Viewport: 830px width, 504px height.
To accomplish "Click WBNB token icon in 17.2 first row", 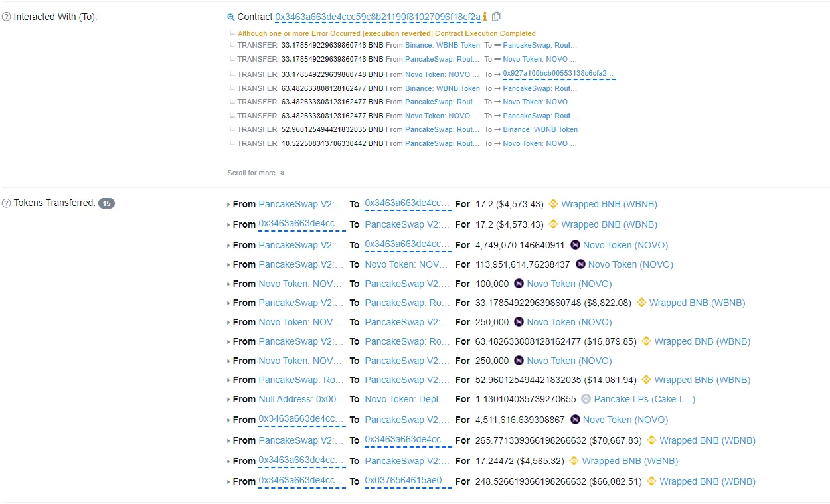I will (x=553, y=204).
